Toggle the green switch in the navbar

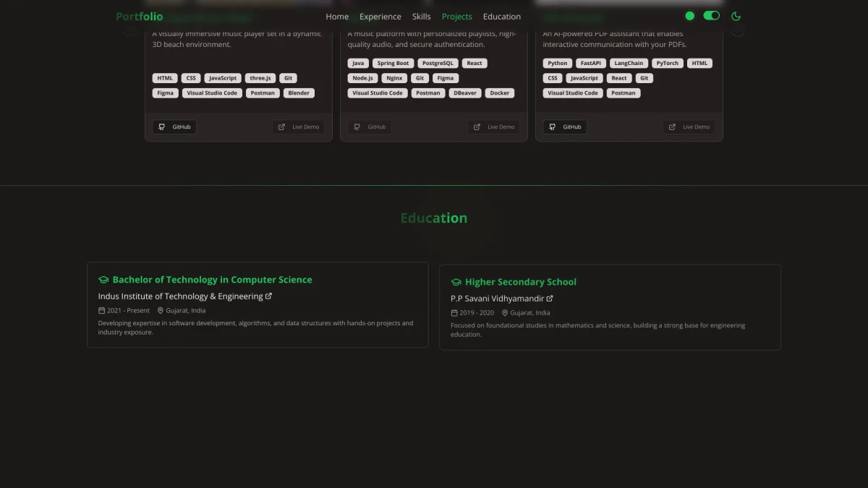711,16
